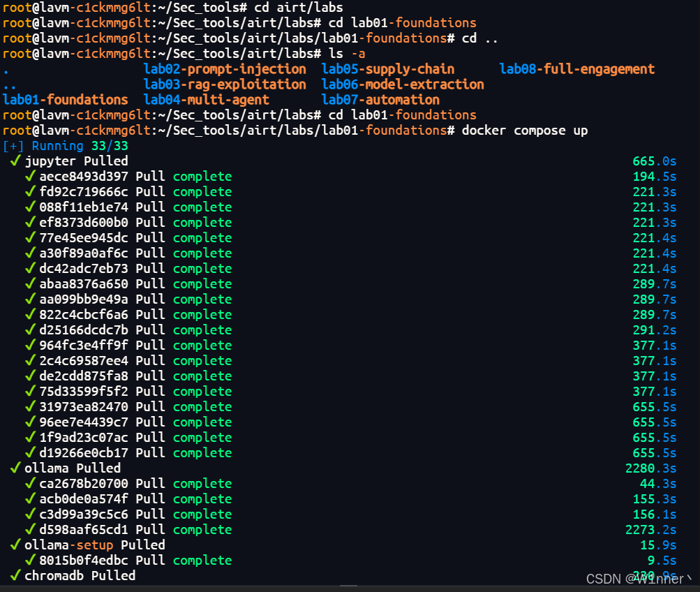Click layer hash ef8373d600b0

[84, 223]
